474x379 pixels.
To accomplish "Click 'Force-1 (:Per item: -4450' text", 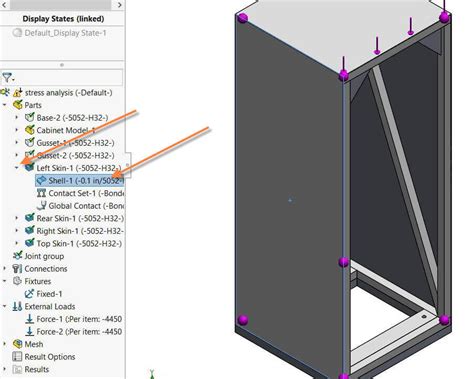I will click(x=79, y=319).
